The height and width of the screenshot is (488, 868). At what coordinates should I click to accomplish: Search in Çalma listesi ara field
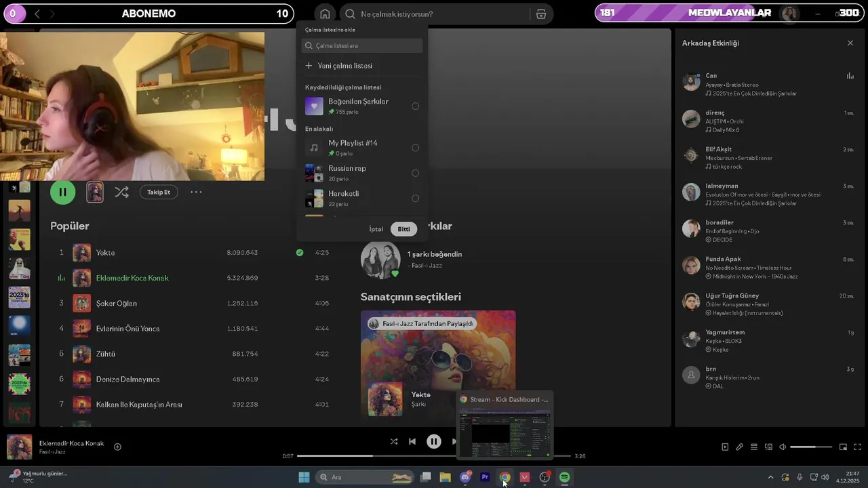point(362,45)
